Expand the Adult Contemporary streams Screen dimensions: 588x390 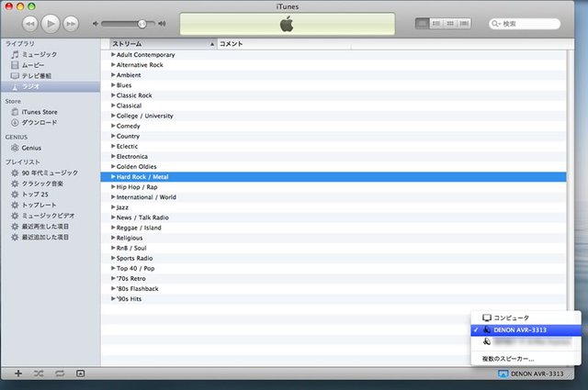[113, 54]
